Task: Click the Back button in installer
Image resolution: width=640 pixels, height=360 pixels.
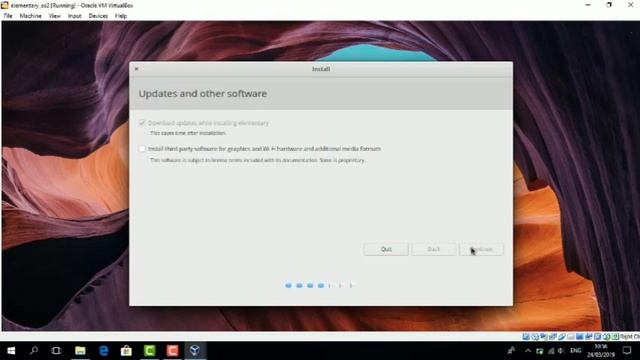Action: [433, 249]
